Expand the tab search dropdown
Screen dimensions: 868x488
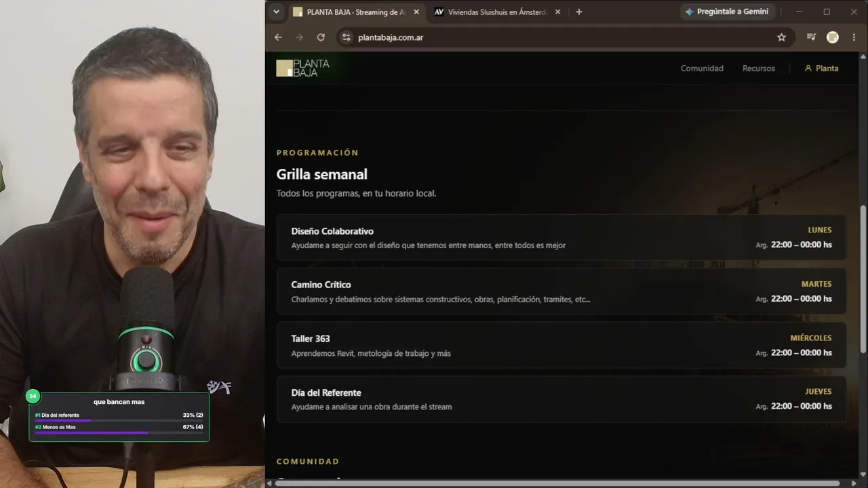276,12
